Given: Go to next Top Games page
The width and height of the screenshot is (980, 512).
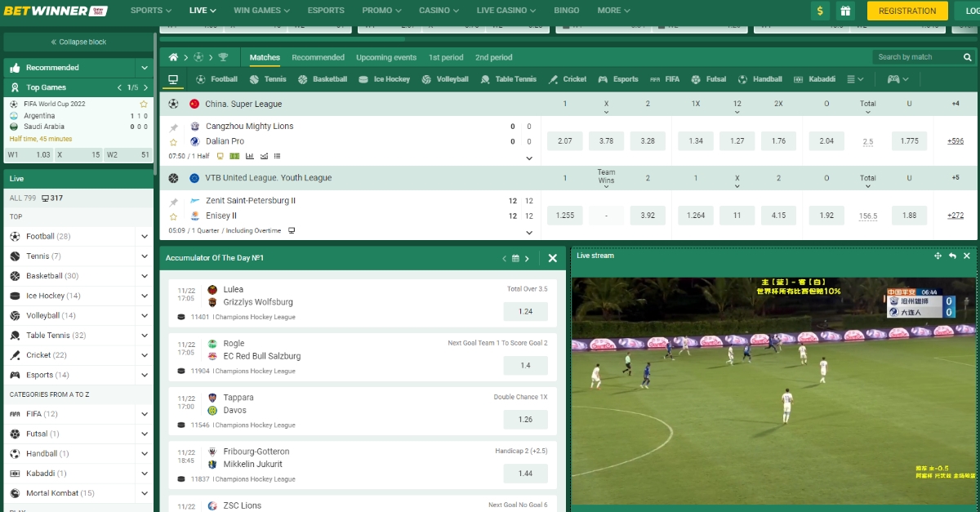Looking at the screenshot, I should coord(146,87).
